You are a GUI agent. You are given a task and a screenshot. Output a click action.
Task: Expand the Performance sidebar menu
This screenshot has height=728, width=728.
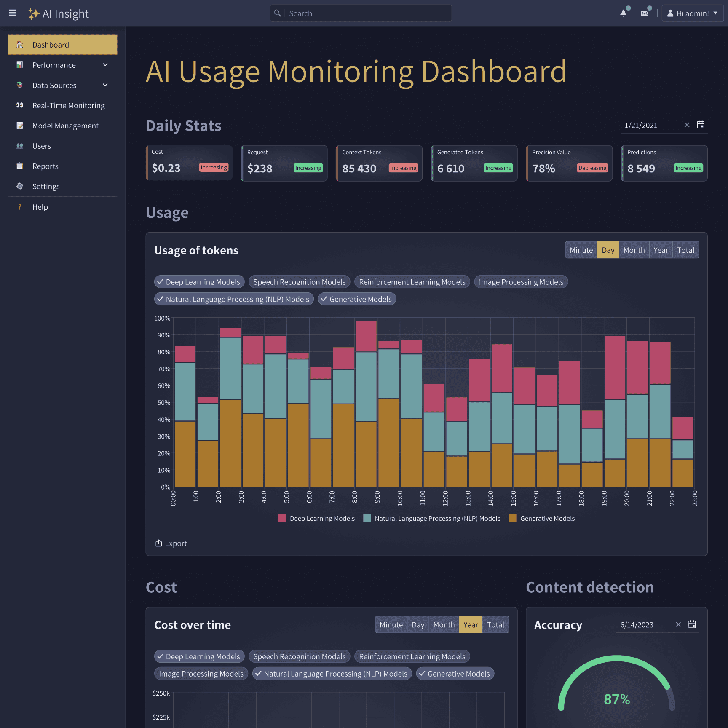54,65
